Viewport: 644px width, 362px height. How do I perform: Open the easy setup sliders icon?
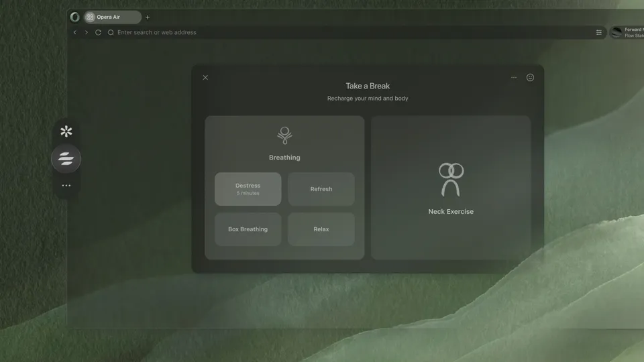(599, 32)
